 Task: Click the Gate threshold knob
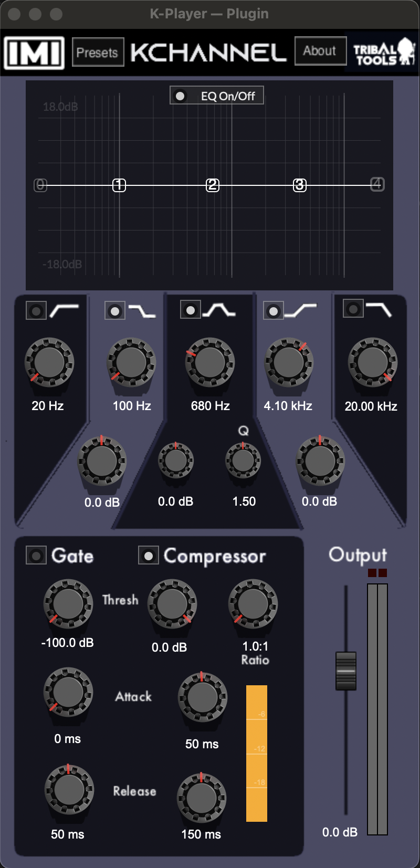tap(68, 604)
